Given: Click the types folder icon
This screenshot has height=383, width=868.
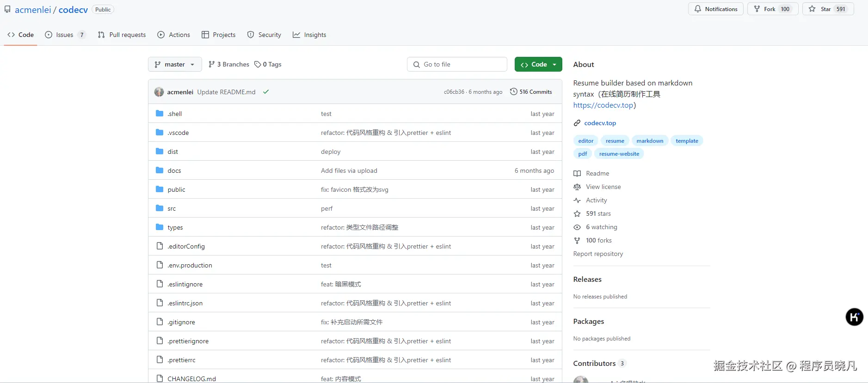Looking at the screenshot, I should (x=160, y=227).
